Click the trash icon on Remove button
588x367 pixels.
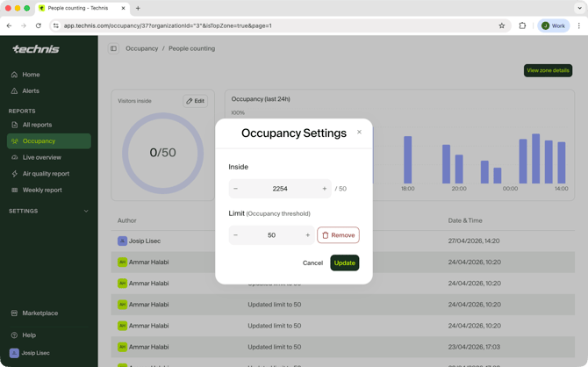[x=325, y=235]
